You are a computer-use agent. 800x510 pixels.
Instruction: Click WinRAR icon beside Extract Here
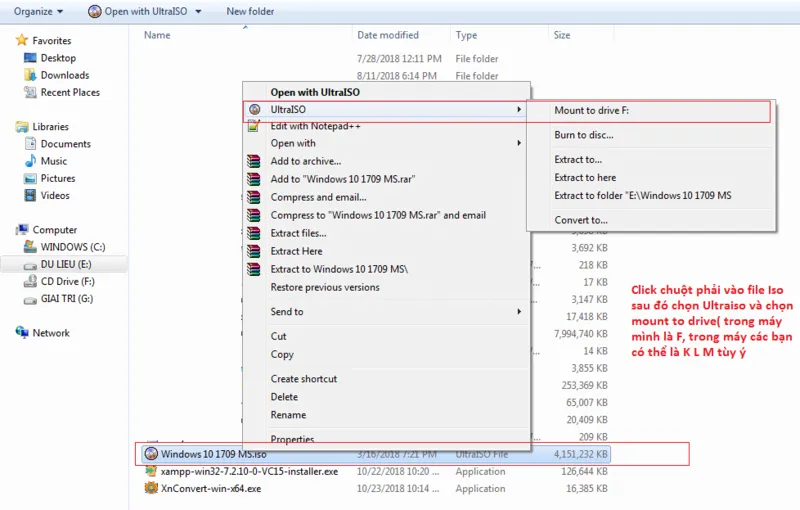click(254, 251)
